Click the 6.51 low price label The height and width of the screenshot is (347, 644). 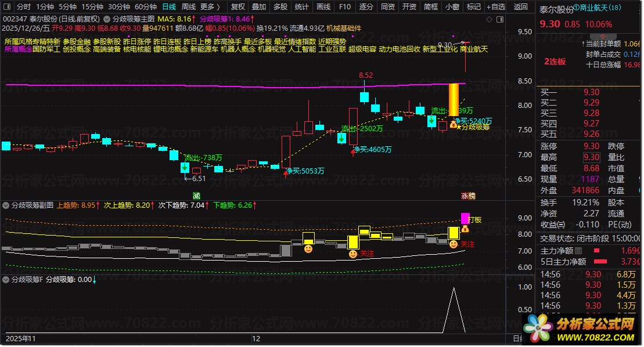coord(199,178)
